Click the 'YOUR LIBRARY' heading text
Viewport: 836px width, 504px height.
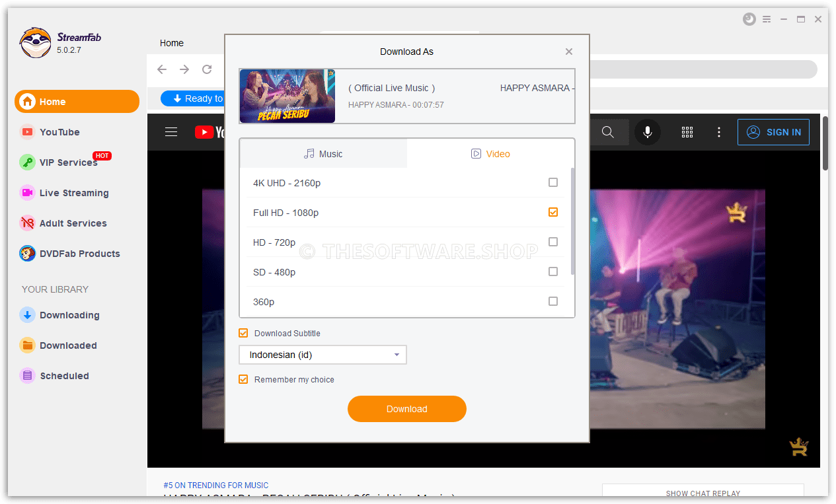coord(55,289)
